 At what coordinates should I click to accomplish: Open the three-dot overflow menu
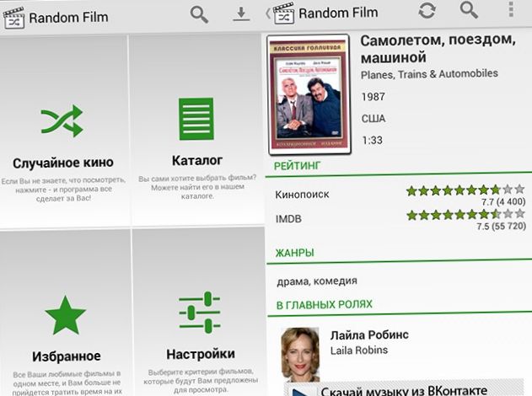tap(511, 9)
